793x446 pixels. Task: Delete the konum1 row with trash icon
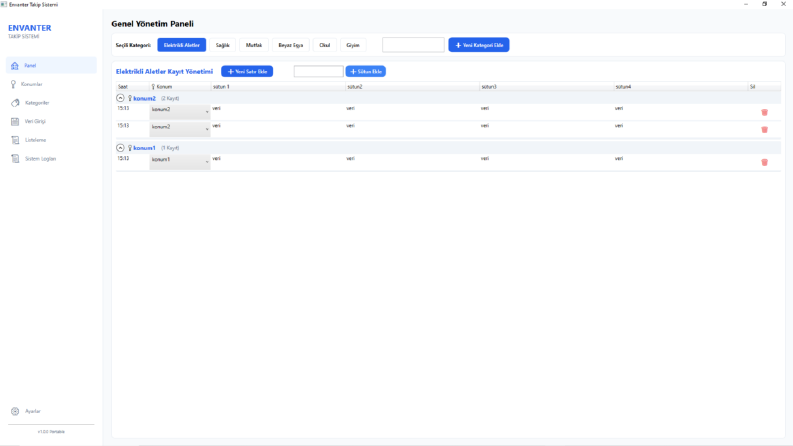[764, 162]
